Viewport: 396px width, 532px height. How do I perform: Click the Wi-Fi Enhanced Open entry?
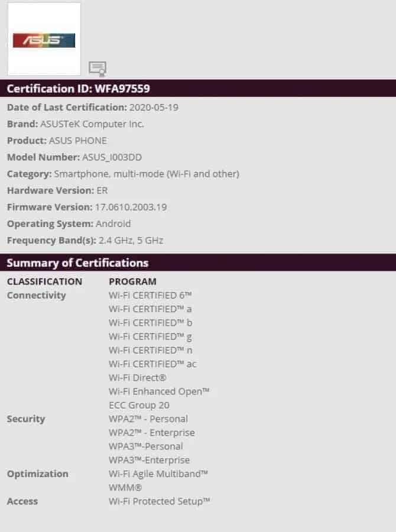click(159, 391)
